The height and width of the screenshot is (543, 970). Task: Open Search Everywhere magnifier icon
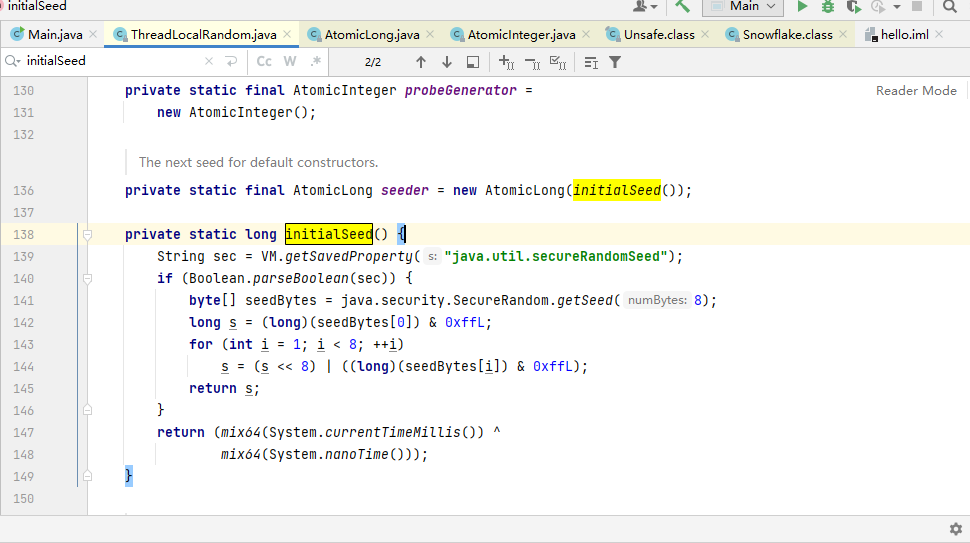(949, 6)
